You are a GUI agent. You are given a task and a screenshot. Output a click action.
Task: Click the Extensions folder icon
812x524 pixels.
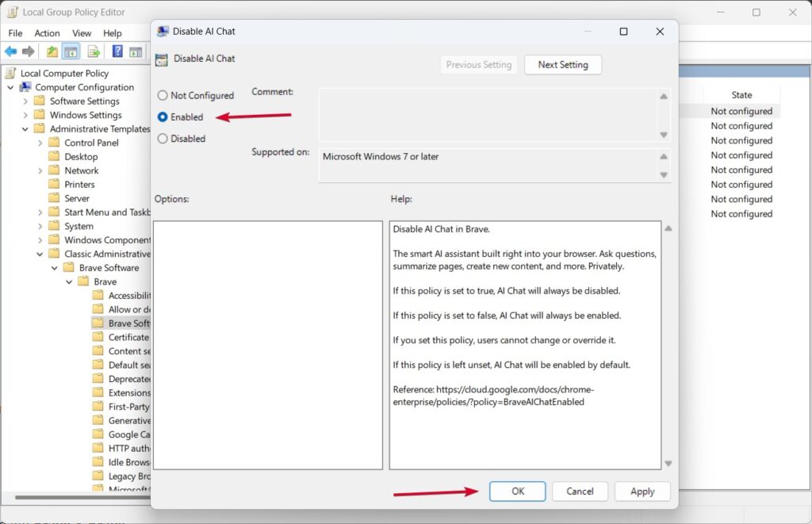tap(98, 392)
